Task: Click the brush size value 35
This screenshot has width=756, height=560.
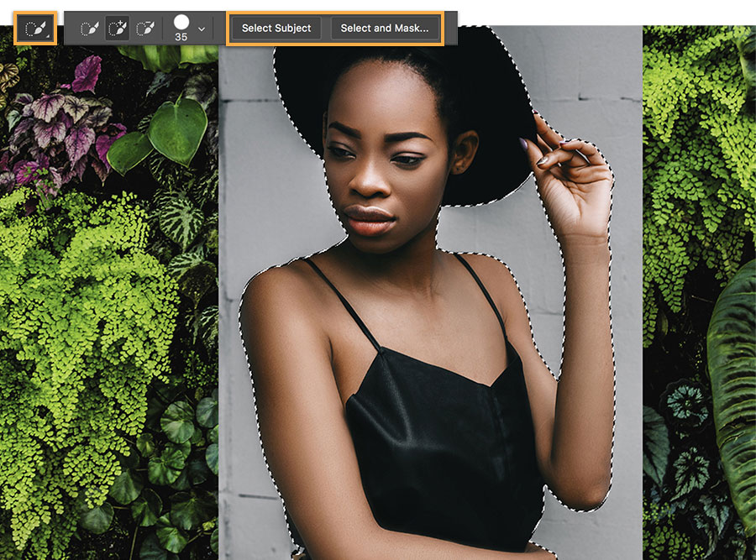Action: pyautogui.click(x=181, y=37)
